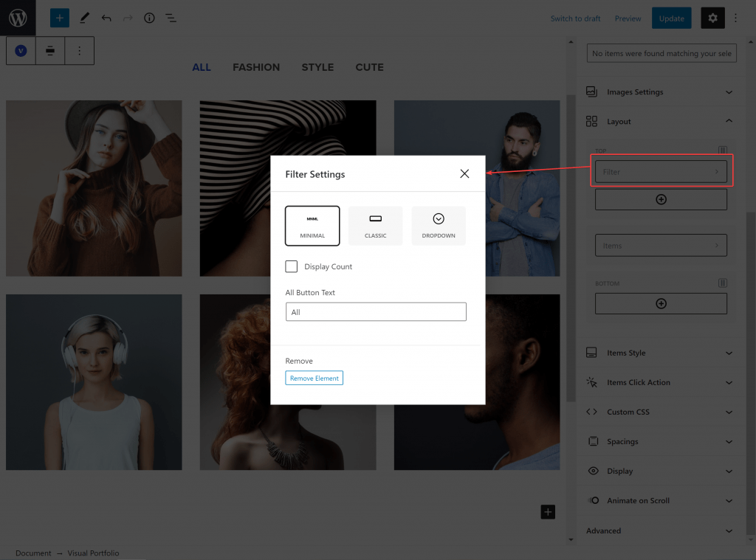The image size is (756, 560).
Task: Click the black add block button on canvas
Action: (x=548, y=512)
